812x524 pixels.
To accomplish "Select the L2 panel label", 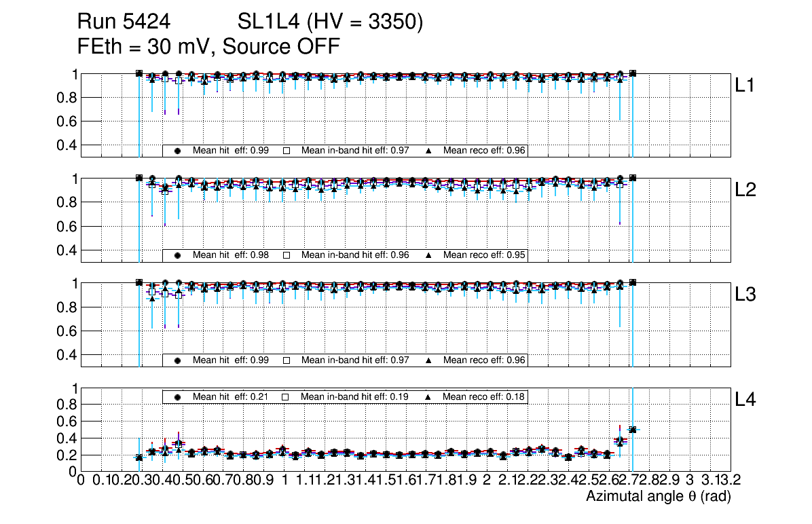I will click(x=746, y=191).
